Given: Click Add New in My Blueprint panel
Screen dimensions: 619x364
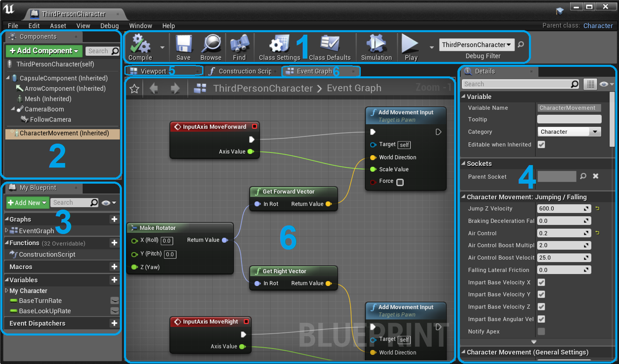Looking at the screenshot, I should (x=27, y=203).
